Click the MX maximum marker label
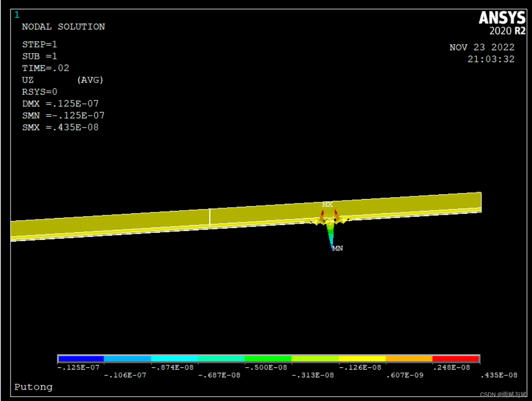The height and width of the screenshot is (401, 532). [327, 204]
